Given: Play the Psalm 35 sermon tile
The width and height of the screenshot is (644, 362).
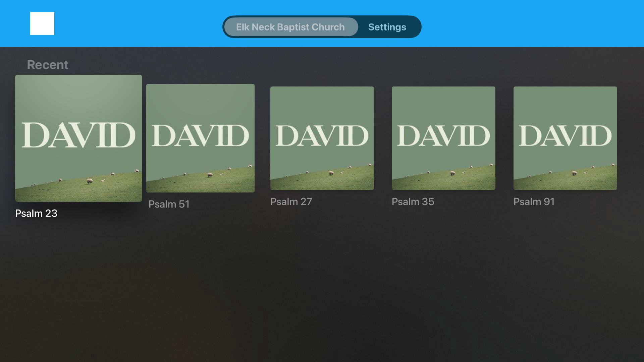Looking at the screenshot, I should point(443,138).
